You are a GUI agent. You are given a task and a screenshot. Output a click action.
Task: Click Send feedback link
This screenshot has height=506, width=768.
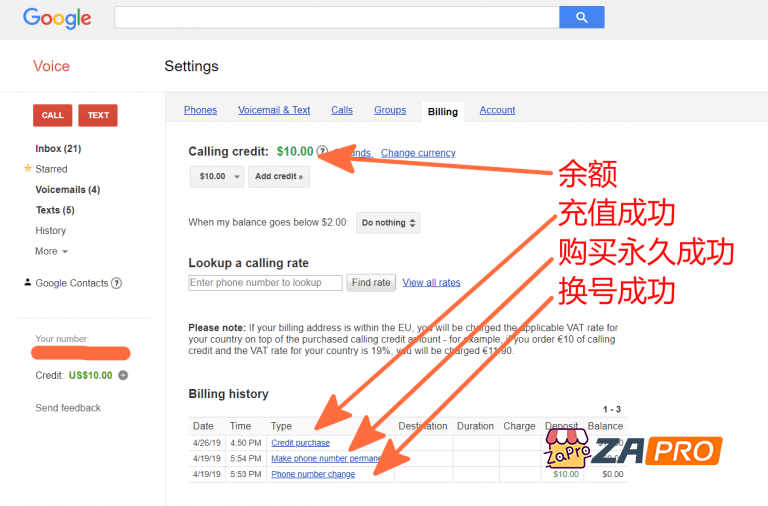coord(68,408)
